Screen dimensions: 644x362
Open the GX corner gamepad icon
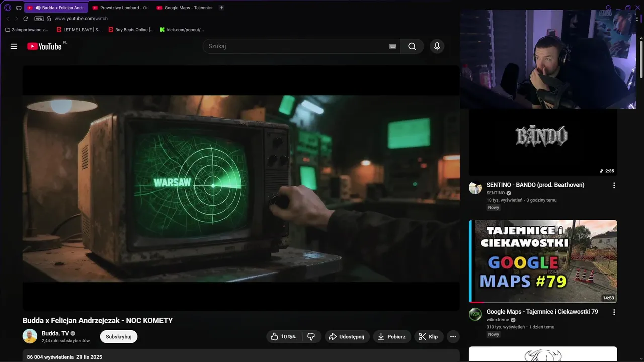pos(19,8)
